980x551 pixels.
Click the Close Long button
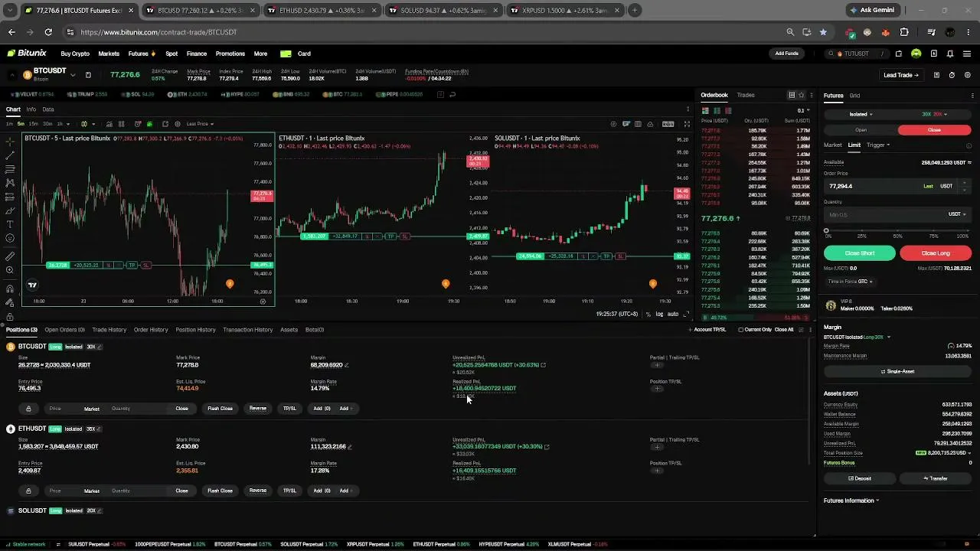936,253
